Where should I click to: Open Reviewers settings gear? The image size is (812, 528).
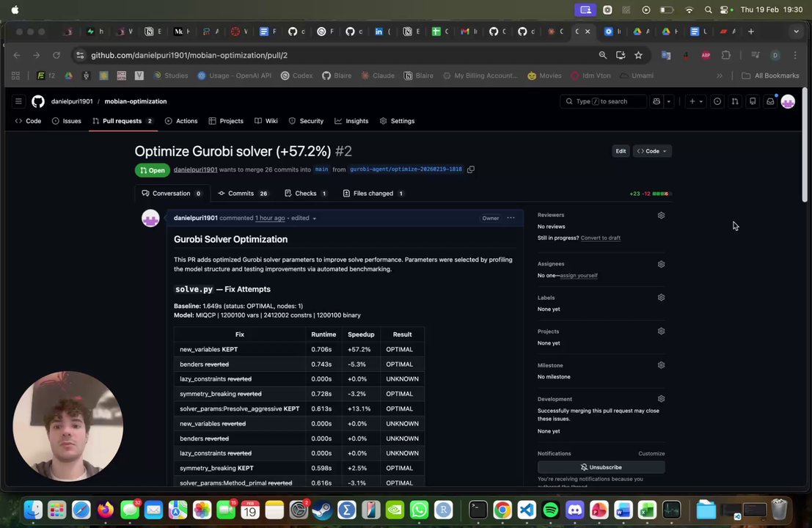(x=662, y=216)
